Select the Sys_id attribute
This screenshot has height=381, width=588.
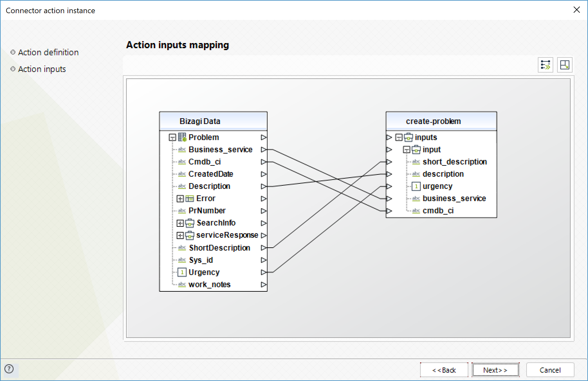201,260
